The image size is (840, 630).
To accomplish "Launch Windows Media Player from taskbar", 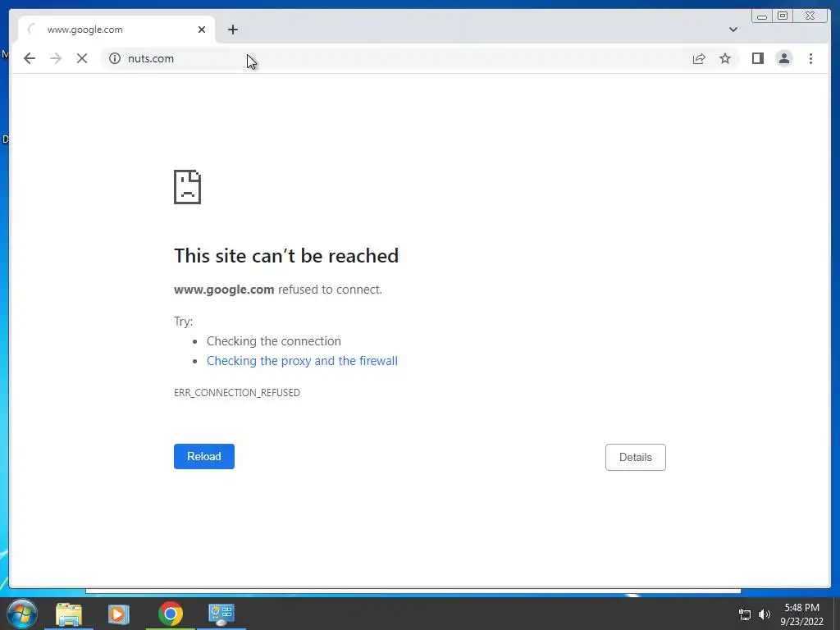I will pos(118,614).
